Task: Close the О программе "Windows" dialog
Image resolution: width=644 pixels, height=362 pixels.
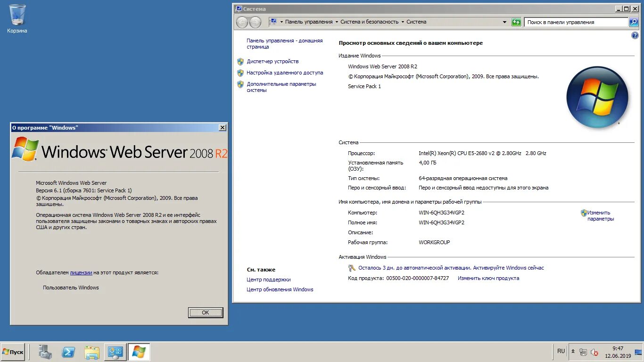Action: coord(222,128)
